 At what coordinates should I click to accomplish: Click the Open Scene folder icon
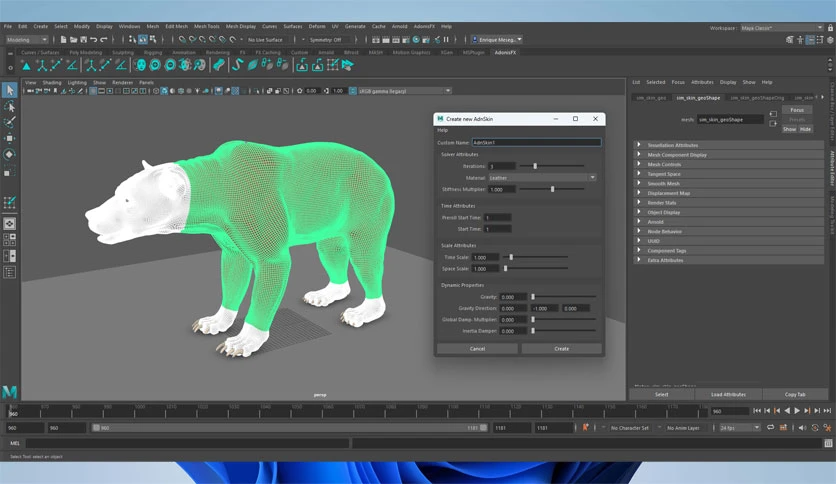click(x=74, y=39)
